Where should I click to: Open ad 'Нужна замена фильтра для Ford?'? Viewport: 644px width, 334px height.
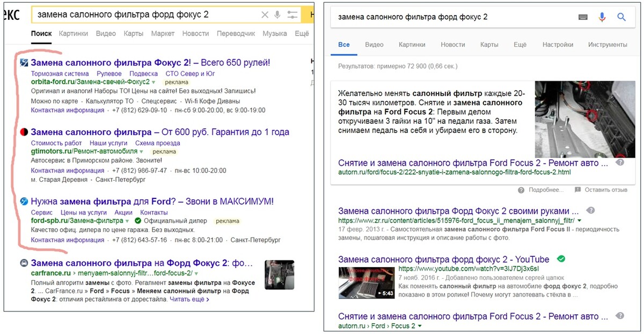[152, 202]
